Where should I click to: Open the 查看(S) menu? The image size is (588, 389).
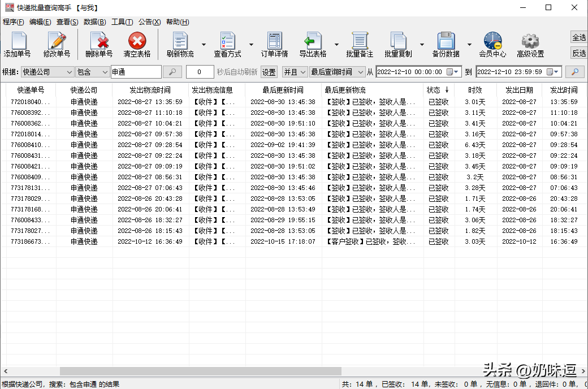click(67, 21)
